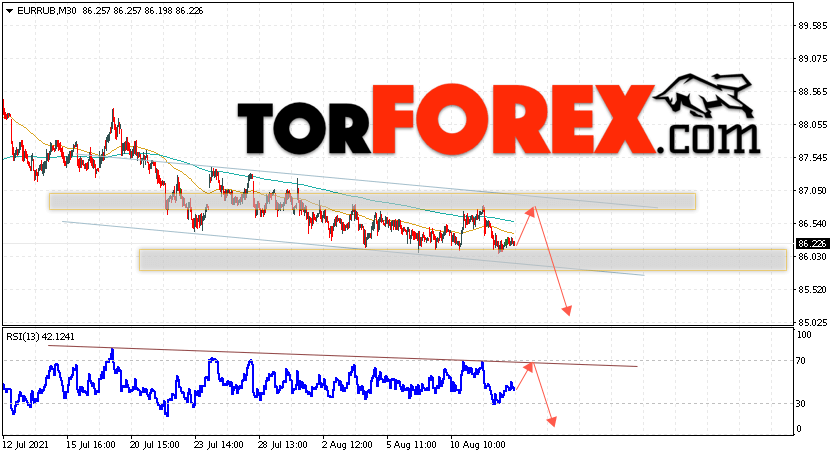Screen dimensions: 834x456
Task: Select the EURRUB,M30 symbol label
Action: [48, 11]
